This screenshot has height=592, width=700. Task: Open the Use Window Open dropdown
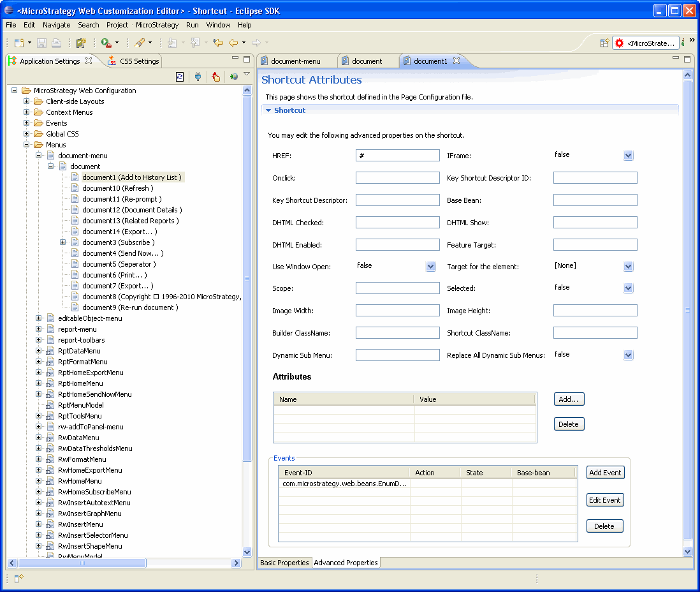coord(430,267)
